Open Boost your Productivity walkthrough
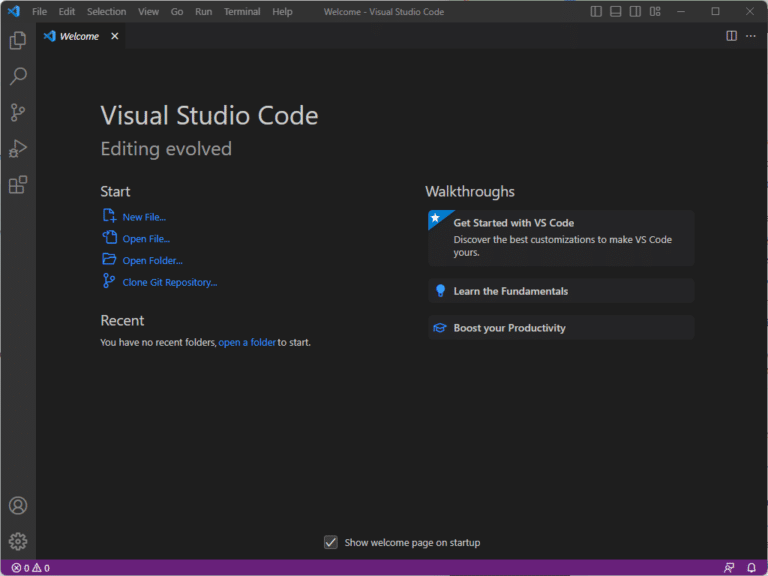The image size is (768, 576). click(x=561, y=328)
